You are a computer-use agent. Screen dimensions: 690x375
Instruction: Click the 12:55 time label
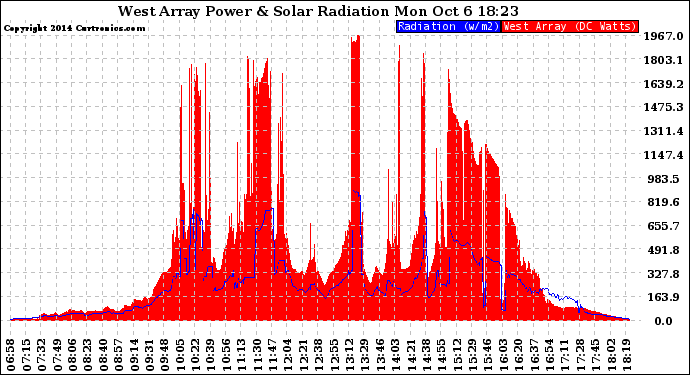[x=334, y=355]
